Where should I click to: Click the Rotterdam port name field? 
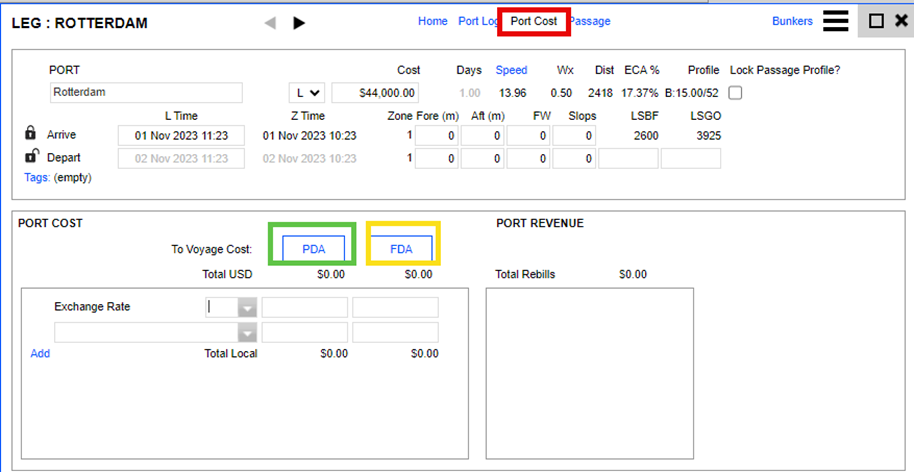point(146,93)
